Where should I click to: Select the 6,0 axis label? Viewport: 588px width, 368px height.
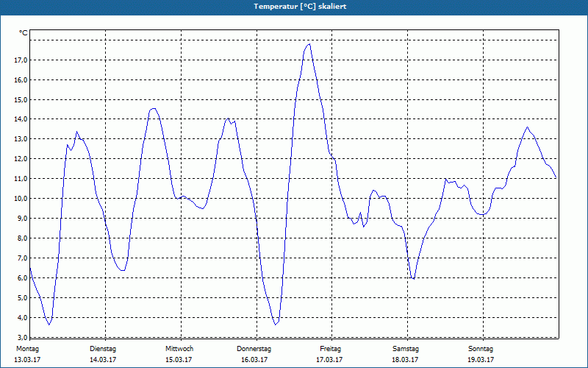22,278
